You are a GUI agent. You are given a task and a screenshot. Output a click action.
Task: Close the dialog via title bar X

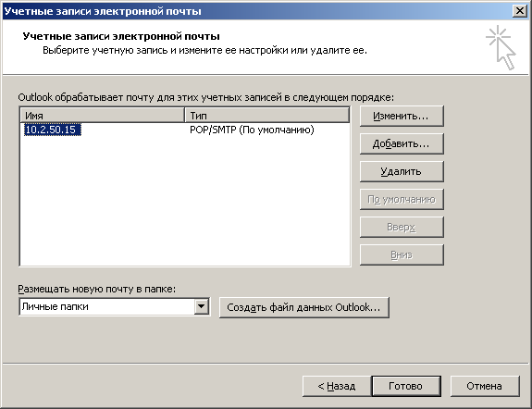point(520,11)
